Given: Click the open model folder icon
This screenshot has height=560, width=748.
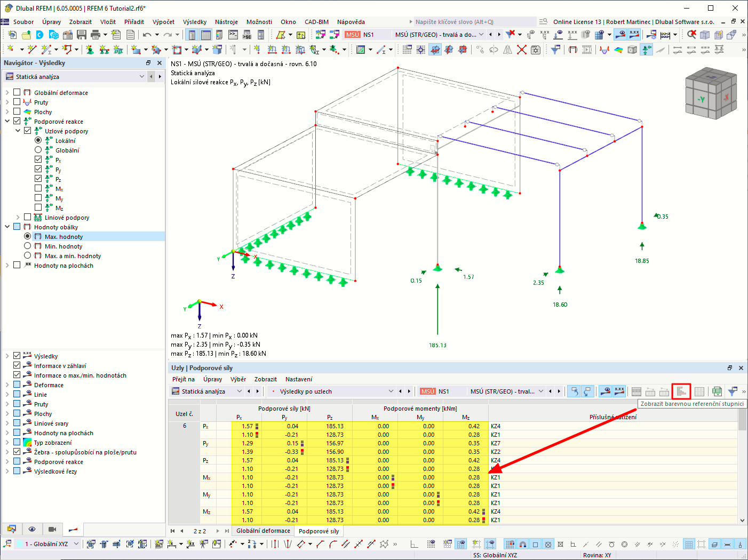Looking at the screenshot, I should pyautogui.click(x=26, y=35).
